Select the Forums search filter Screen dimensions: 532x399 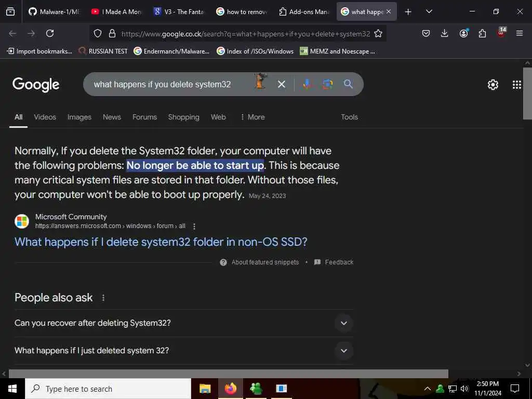pyautogui.click(x=144, y=117)
